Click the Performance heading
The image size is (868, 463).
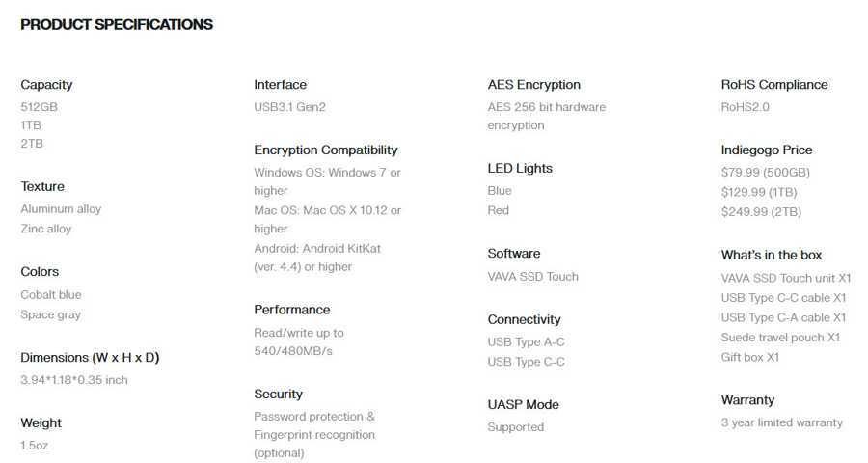291,310
